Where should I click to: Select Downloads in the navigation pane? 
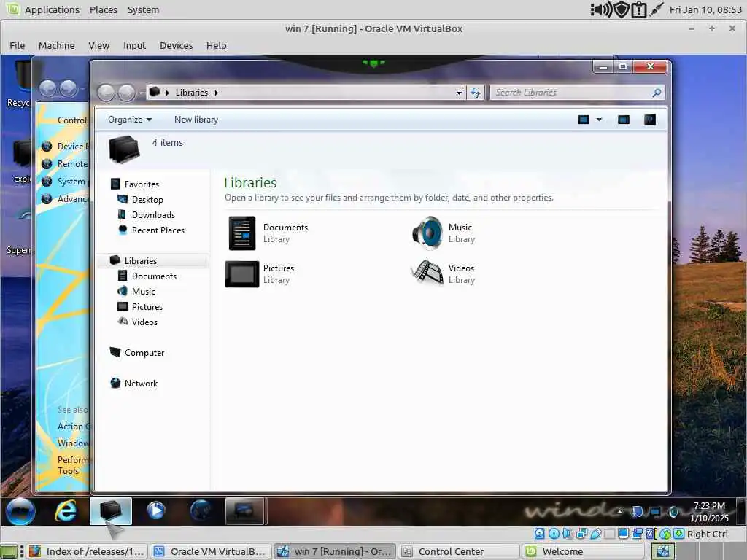(x=153, y=215)
